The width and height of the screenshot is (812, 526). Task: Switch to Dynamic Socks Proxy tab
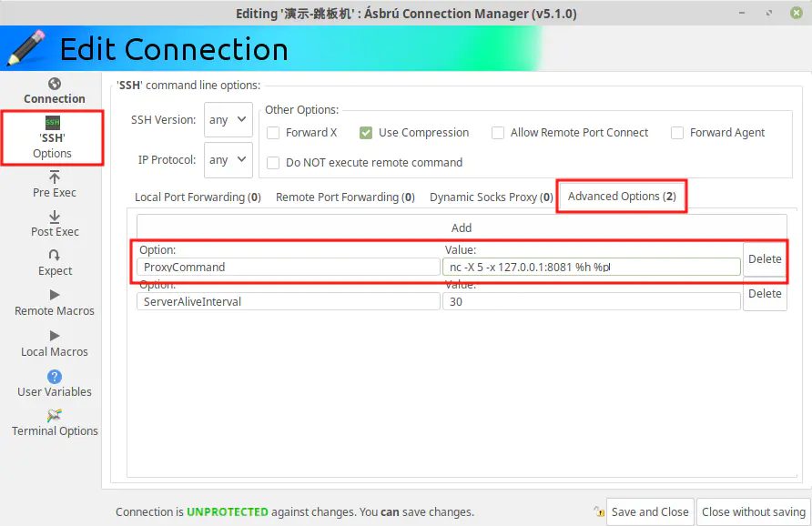(492, 197)
